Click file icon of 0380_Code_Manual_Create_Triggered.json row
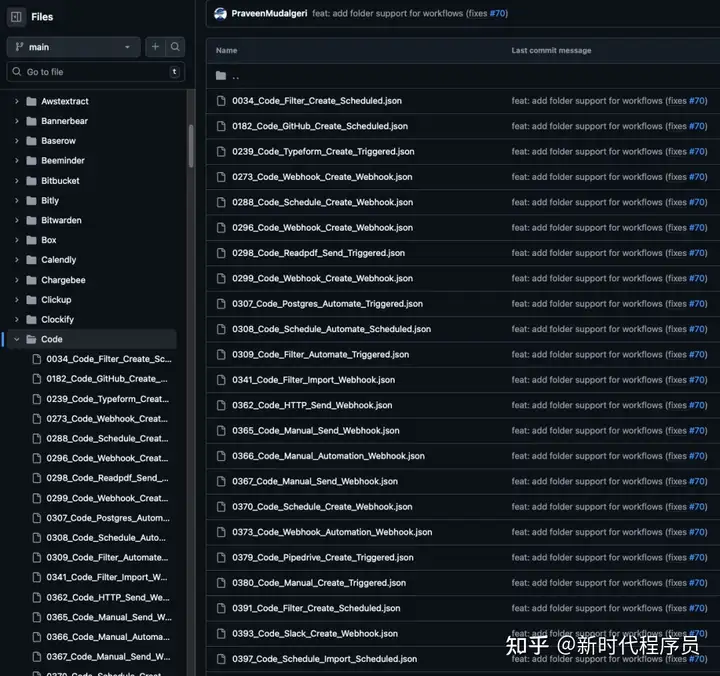Viewport: 720px width, 676px height. click(221, 583)
